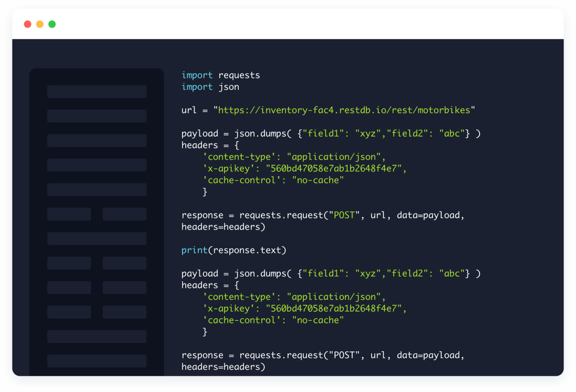Screen dimensions: 576x392
Task: Select the topmost placeholder bar in sidebar
Action: [x=97, y=91]
